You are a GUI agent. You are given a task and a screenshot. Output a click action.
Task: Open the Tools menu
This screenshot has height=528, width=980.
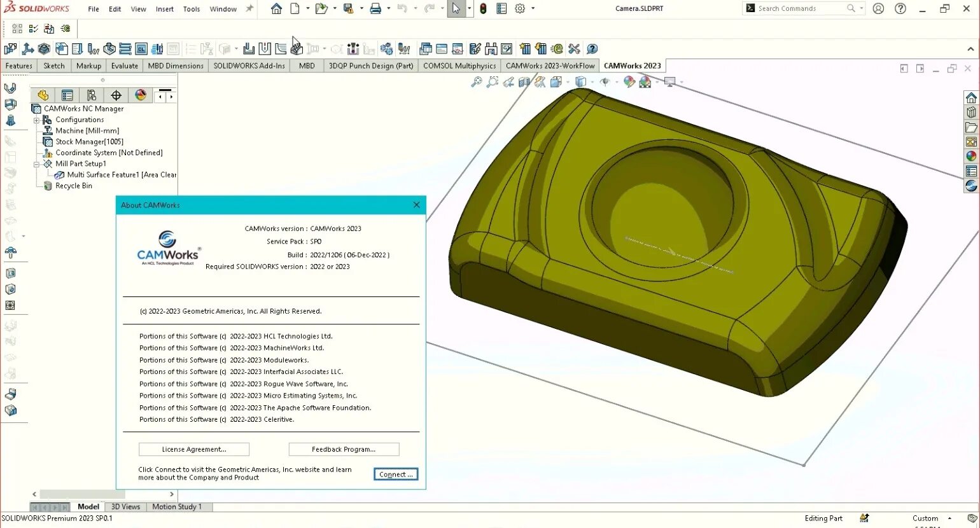tap(192, 9)
